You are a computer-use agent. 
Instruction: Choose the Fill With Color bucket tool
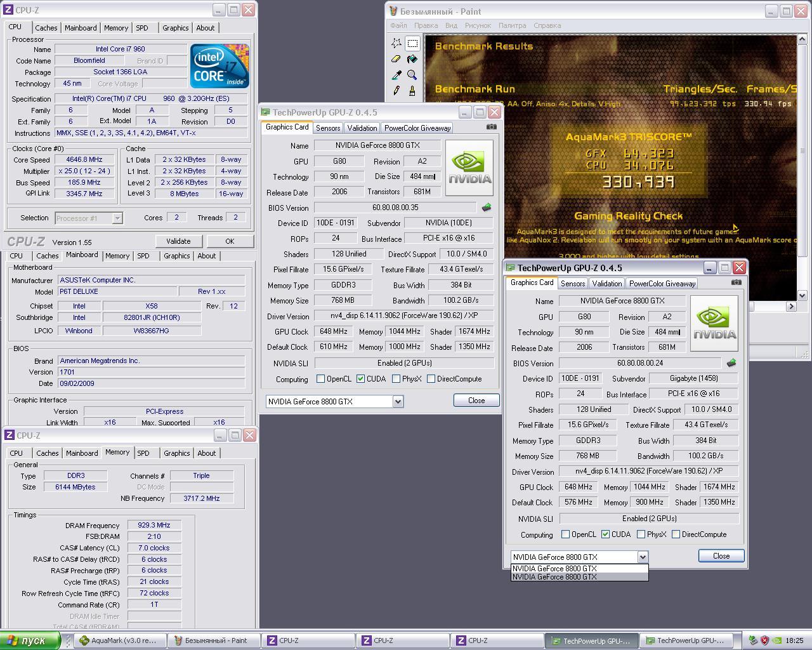click(x=412, y=59)
